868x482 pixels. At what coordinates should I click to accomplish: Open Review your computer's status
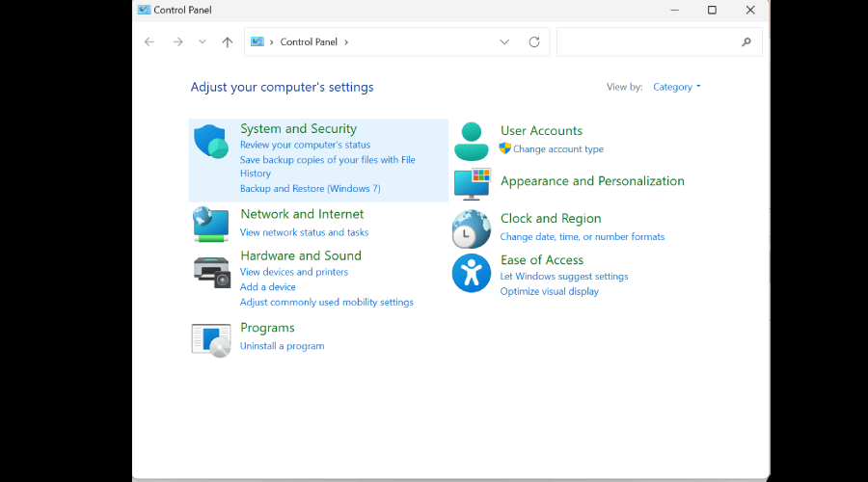(x=305, y=145)
